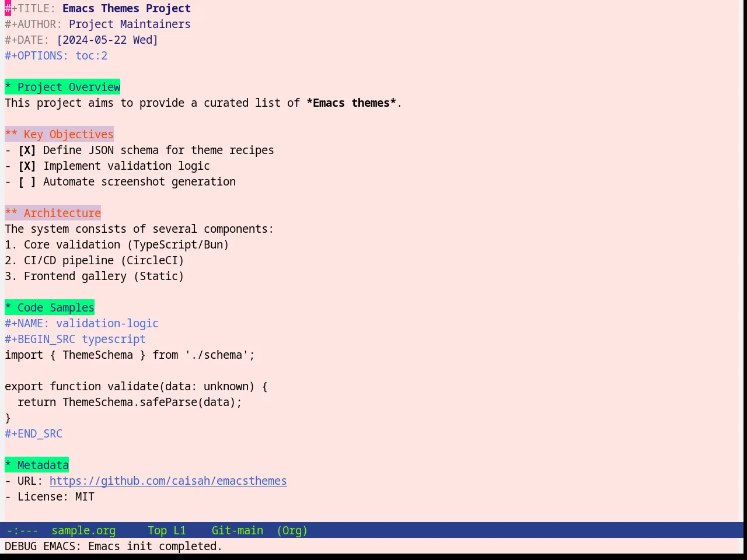Fold the 'Architecture' subheading
The height and width of the screenshot is (560, 747).
coord(53,213)
